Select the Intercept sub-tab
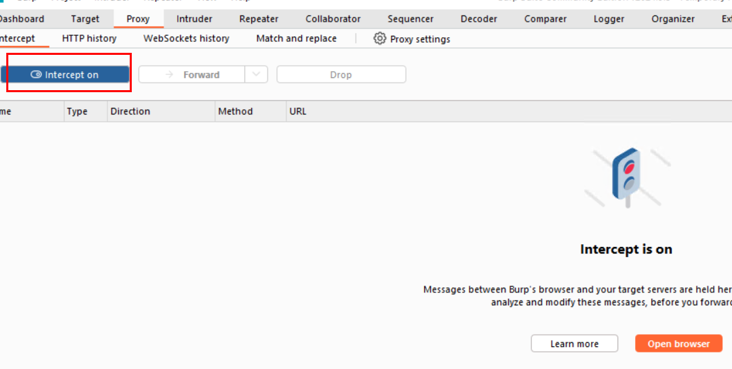 pyautogui.click(x=18, y=39)
